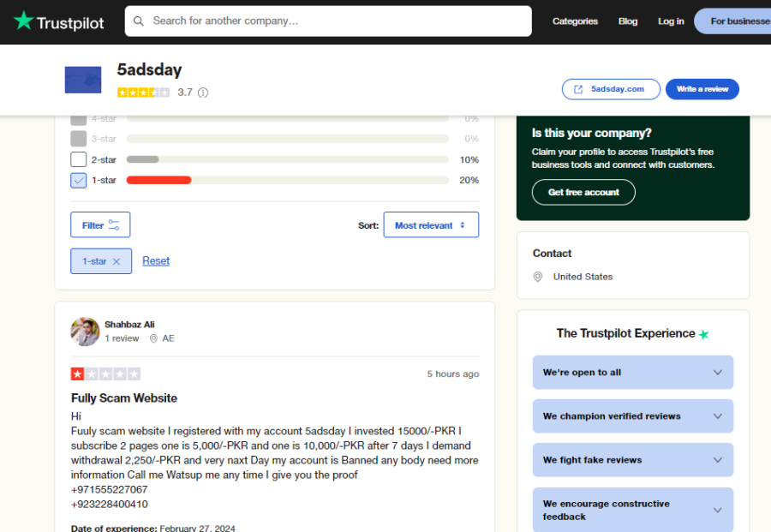Open the 'Fully Scam Website' review title
This screenshot has width=771, height=532.
coord(124,398)
